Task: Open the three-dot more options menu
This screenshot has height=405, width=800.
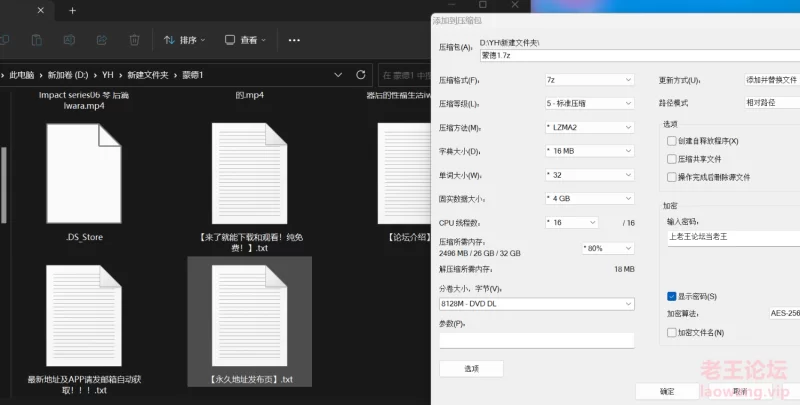Action: pos(294,40)
